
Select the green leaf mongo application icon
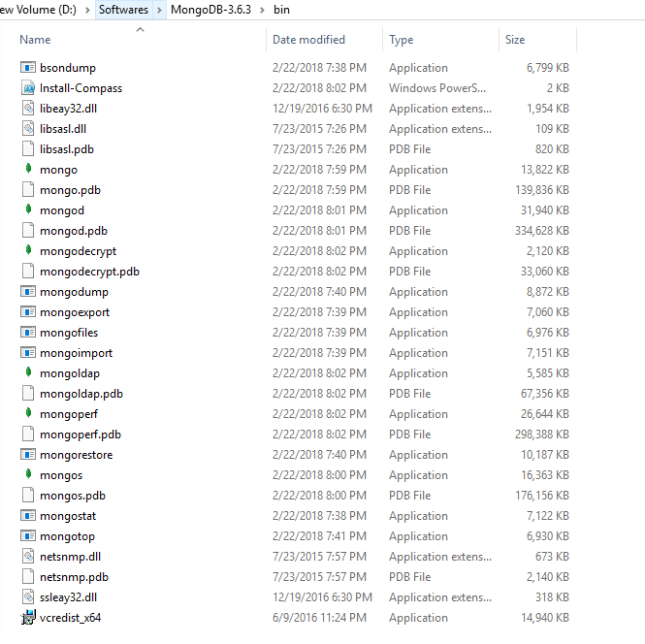(28, 170)
